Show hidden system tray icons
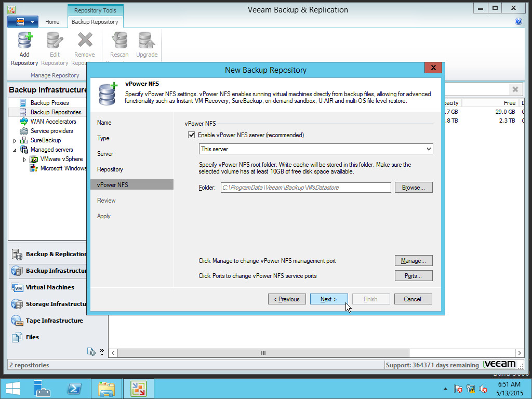This screenshot has width=532, height=399. pos(445,389)
